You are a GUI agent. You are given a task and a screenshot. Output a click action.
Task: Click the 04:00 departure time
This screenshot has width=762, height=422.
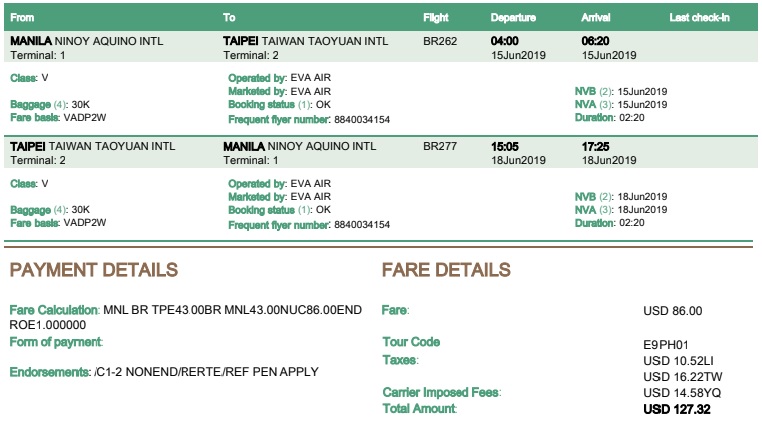(x=504, y=41)
